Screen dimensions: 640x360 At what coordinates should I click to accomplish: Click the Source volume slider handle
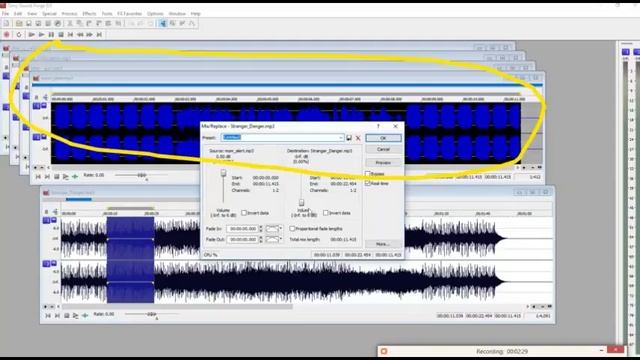click(223, 173)
